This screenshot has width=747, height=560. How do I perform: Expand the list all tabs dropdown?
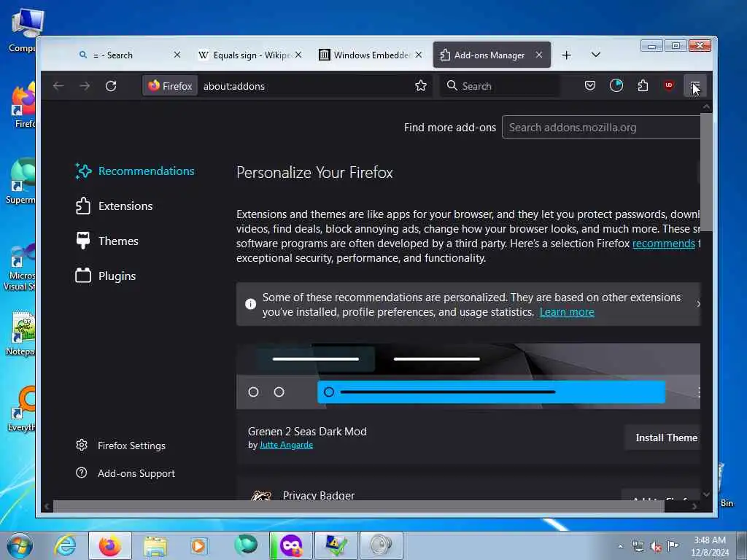point(595,55)
